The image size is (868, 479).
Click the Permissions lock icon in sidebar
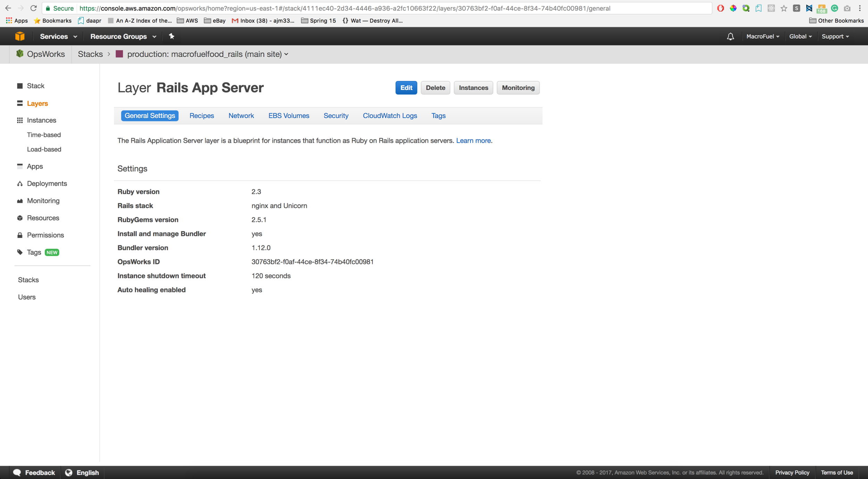click(20, 235)
